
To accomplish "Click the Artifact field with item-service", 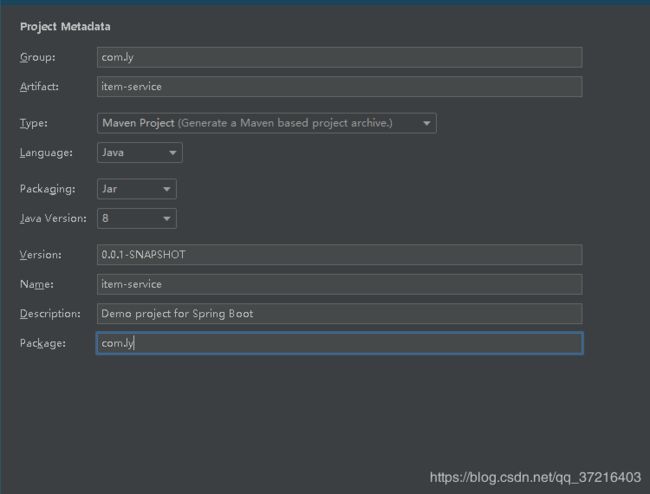I will [x=340, y=87].
